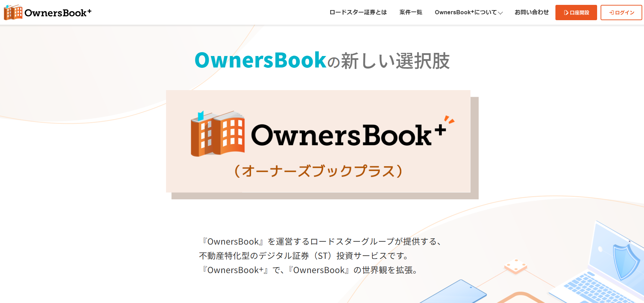Open the ロードスター証券とは menu item

click(358, 12)
